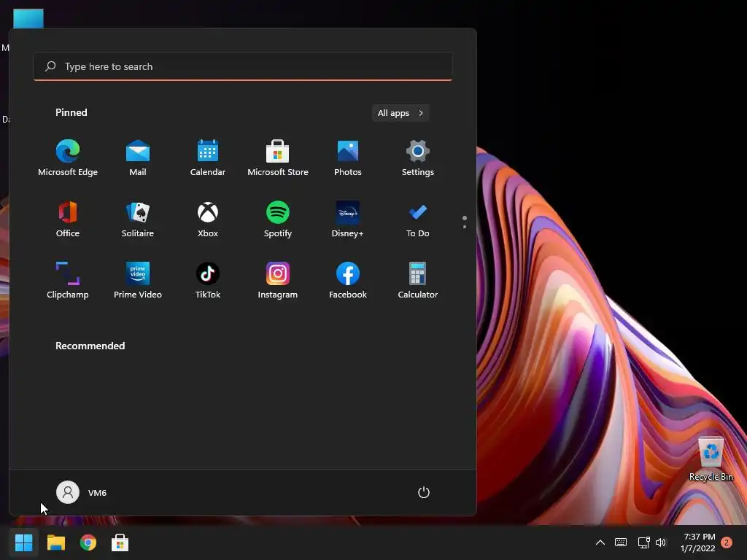Open Spotify from pinned apps
The width and height of the screenshot is (747, 560).
pyautogui.click(x=278, y=219)
